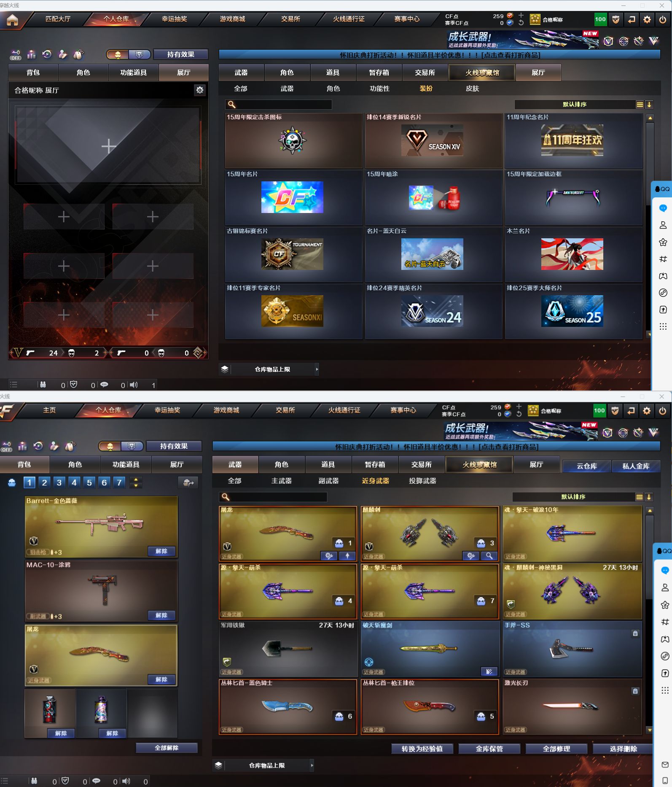This screenshot has height=787, width=672.
Task: Toggle the OFF key switch in top window
Action: point(16,55)
